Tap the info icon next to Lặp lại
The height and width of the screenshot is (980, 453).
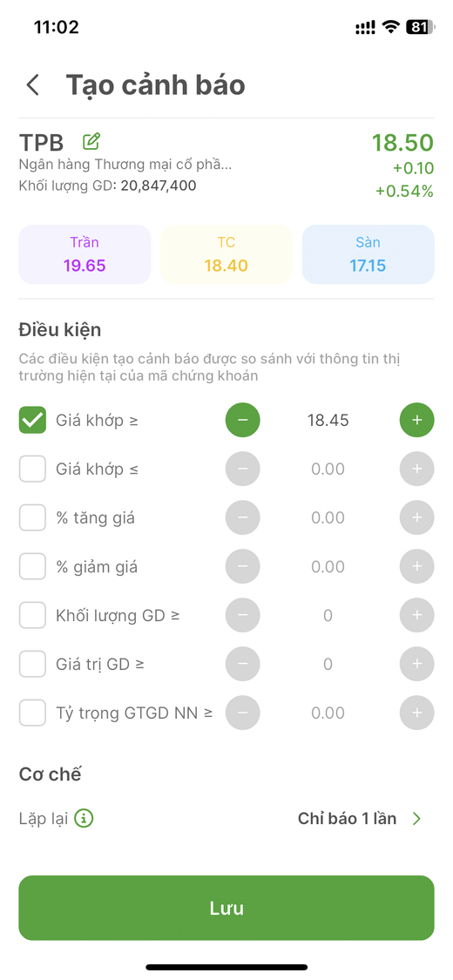coord(84,818)
